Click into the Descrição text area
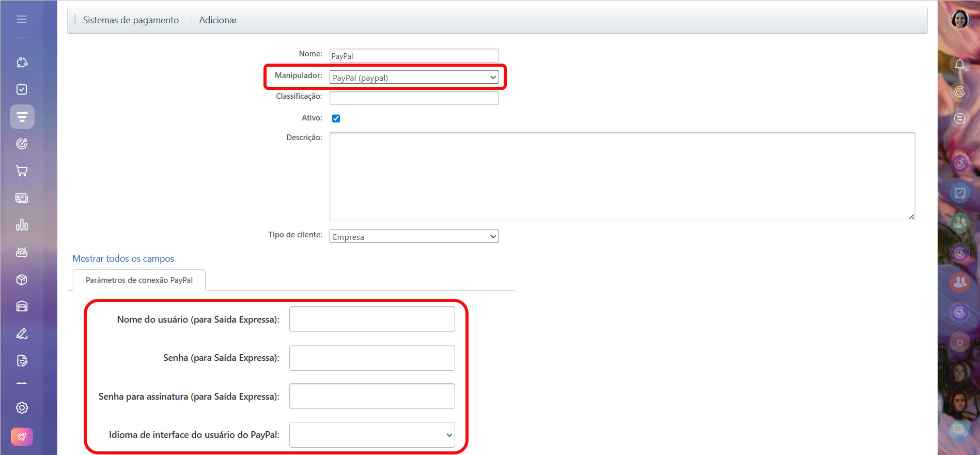 (x=622, y=176)
